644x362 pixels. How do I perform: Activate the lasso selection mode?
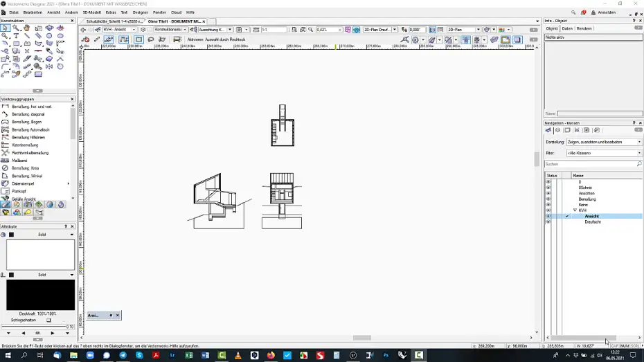[151, 39]
